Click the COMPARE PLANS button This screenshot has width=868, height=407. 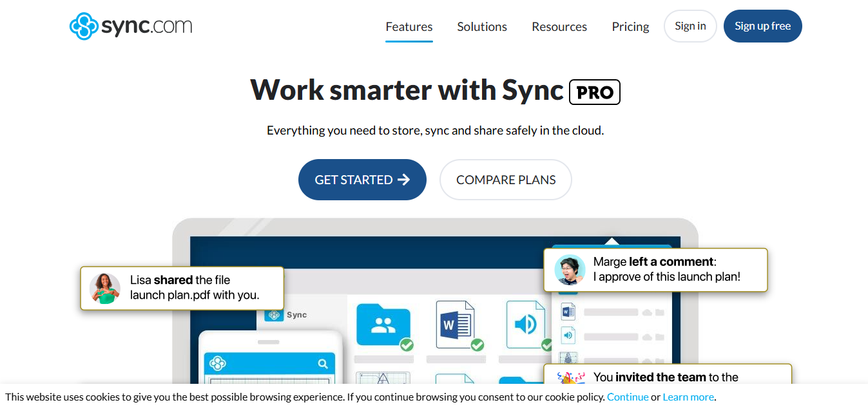[x=506, y=180]
